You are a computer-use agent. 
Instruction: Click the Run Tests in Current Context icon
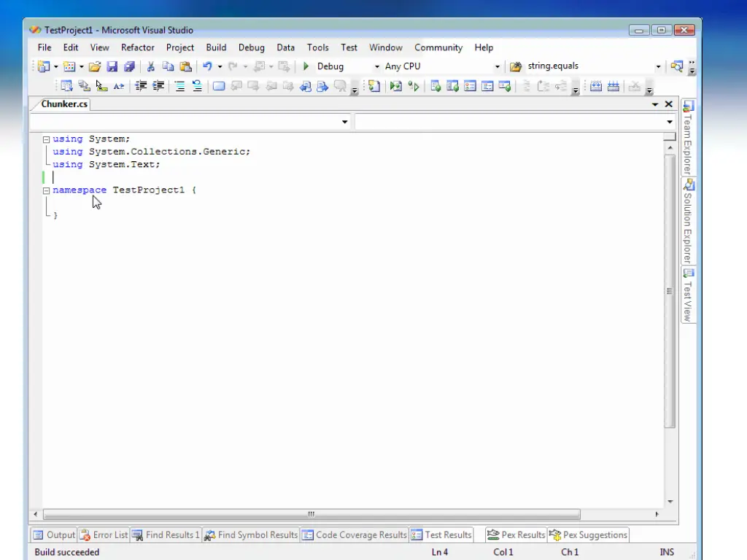(x=395, y=86)
